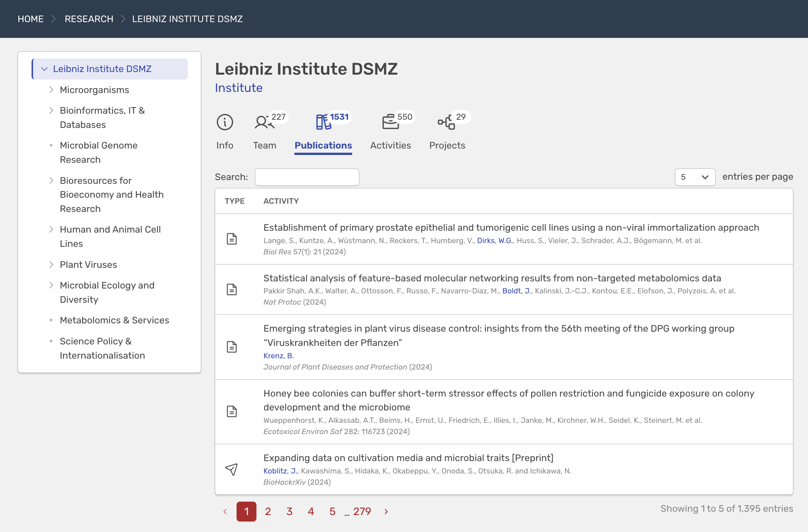The height and width of the screenshot is (532, 808).
Task: Expand Human and Animal Cell Lines node
Action: point(51,229)
